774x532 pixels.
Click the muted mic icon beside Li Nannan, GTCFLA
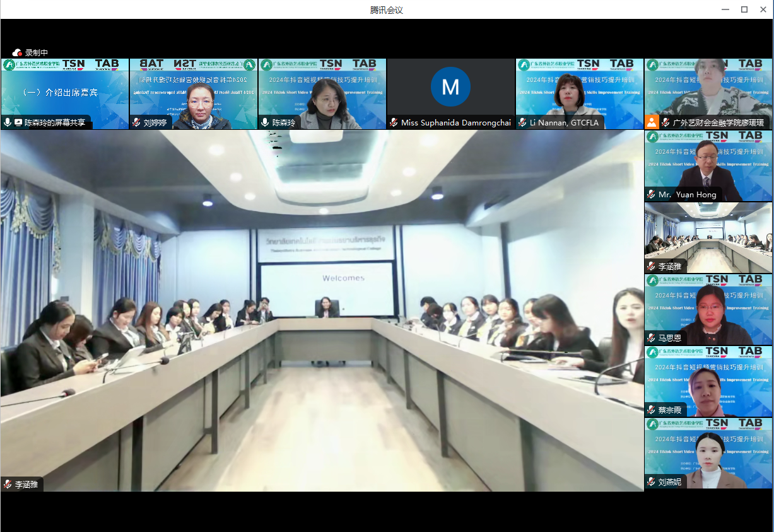522,123
